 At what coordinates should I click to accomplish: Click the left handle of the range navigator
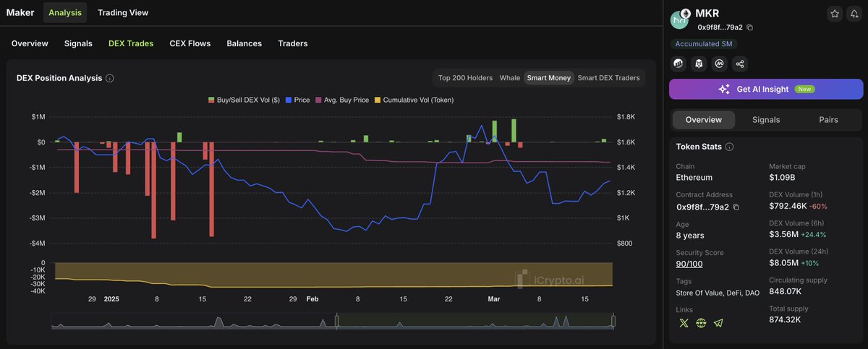(x=337, y=322)
